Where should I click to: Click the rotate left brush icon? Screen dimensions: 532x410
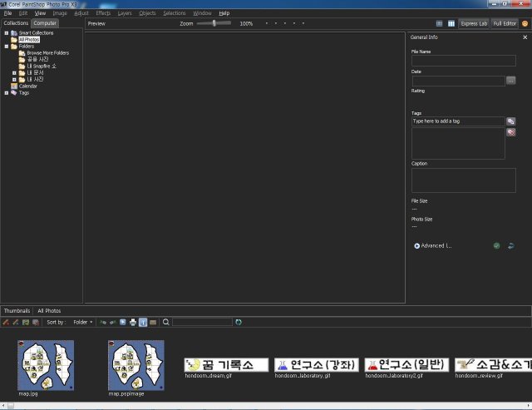6,322
